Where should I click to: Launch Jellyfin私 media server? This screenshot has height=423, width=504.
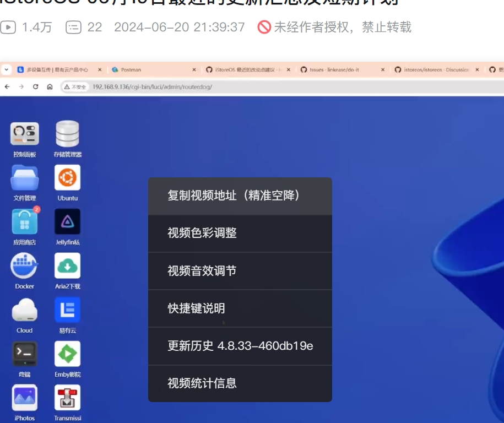(x=67, y=222)
